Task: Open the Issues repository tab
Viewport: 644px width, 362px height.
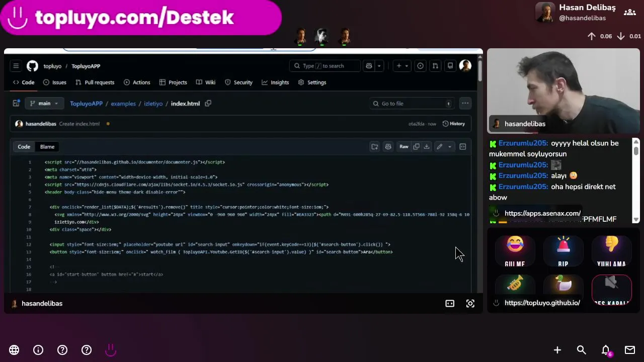Action: 55,82
